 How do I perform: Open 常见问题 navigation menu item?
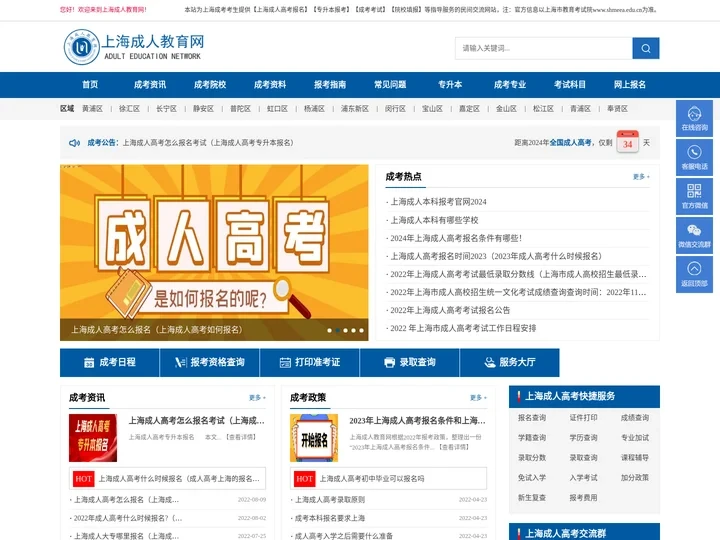(390, 84)
